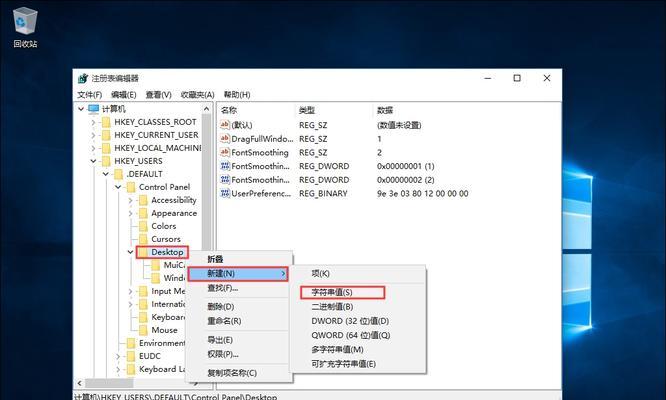Expand the Accessibility node

[131, 200]
